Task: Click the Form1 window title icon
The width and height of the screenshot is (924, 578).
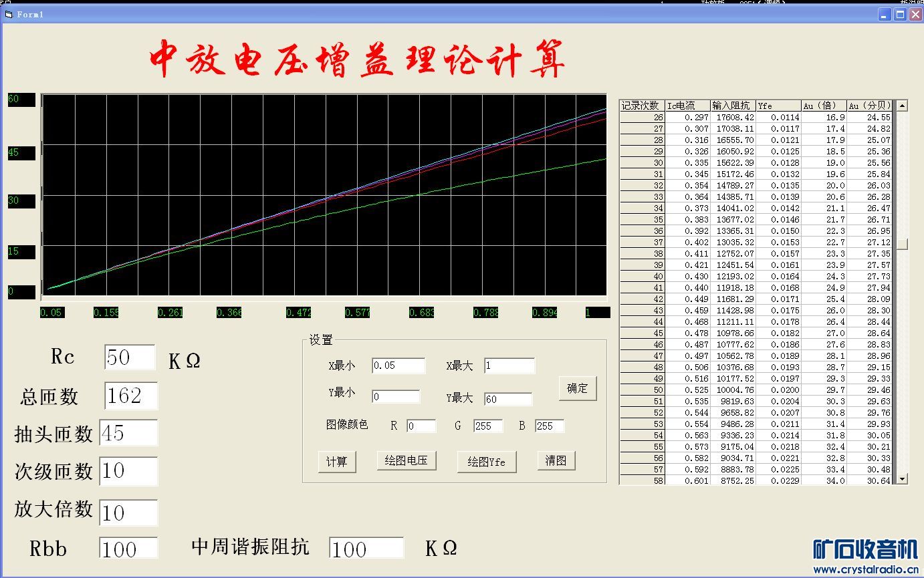Action: pyautogui.click(x=9, y=14)
